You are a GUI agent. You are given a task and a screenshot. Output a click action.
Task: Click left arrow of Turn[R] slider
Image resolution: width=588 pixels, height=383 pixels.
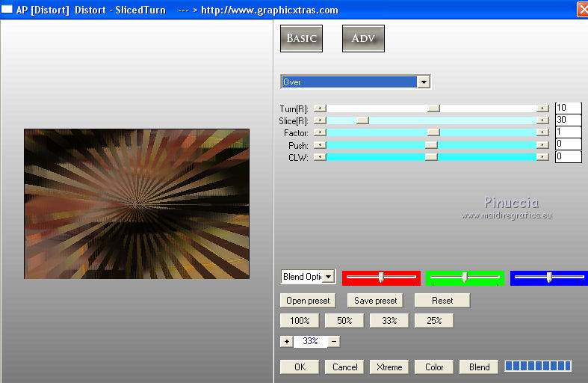320,108
